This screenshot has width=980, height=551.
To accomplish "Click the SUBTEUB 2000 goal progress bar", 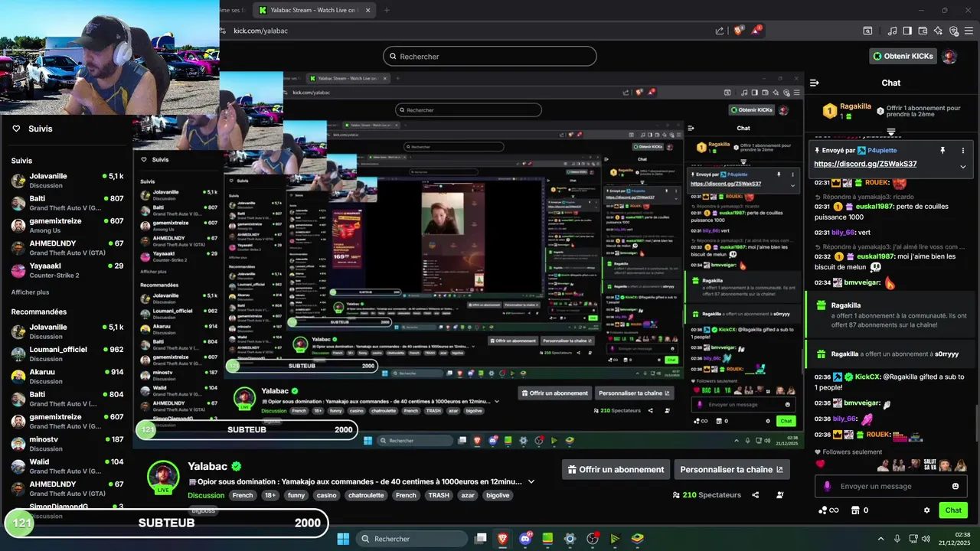I will [167, 523].
